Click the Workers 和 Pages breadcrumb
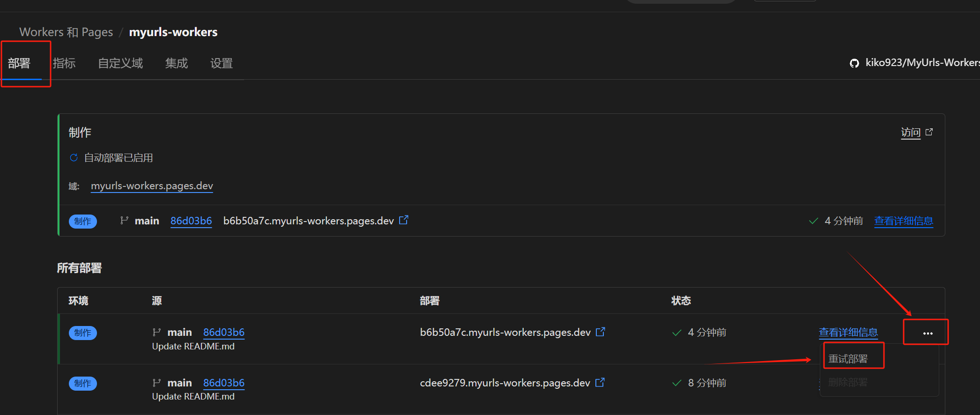 click(66, 32)
